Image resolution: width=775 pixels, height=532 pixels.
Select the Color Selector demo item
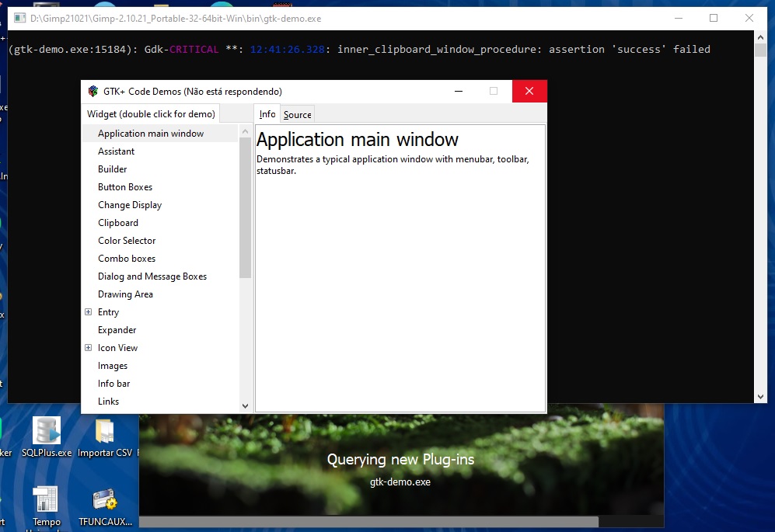pyautogui.click(x=127, y=241)
